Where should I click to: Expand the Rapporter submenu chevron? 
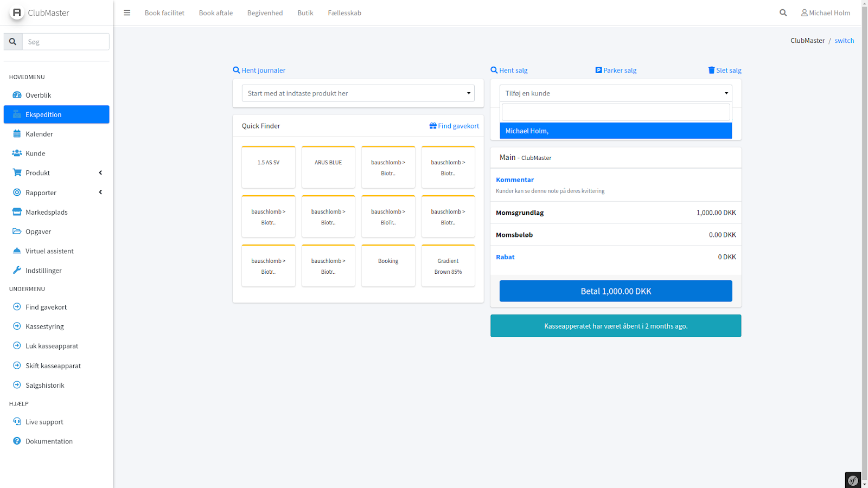point(100,192)
